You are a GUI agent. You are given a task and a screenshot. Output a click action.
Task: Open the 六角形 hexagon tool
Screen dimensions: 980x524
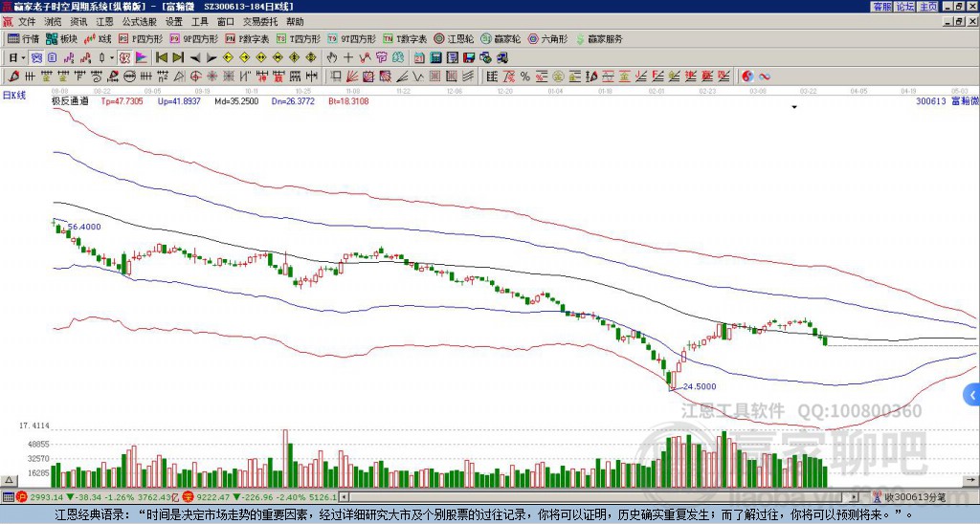pyautogui.click(x=548, y=38)
